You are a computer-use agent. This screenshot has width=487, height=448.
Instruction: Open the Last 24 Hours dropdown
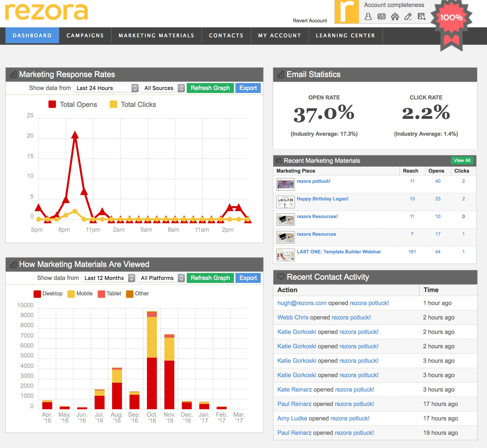click(106, 88)
